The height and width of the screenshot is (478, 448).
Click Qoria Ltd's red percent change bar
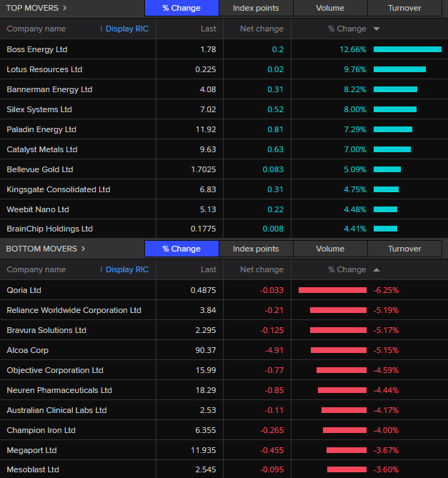point(332,290)
